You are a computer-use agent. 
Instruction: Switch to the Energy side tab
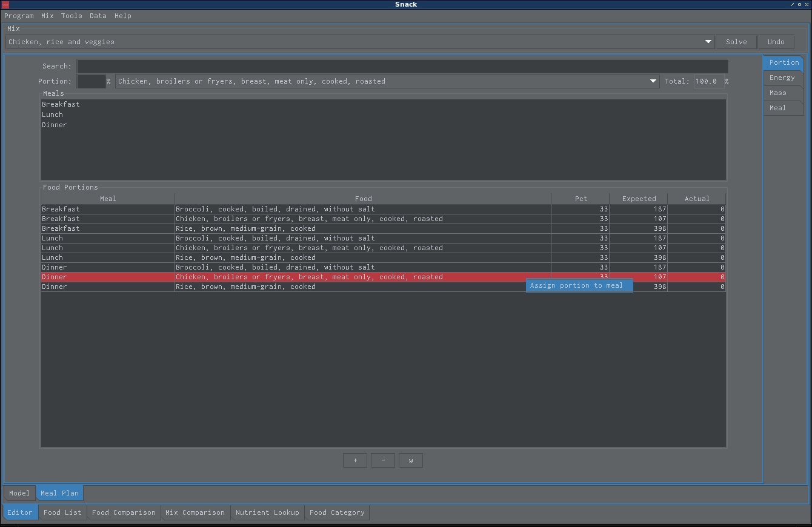pos(782,78)
